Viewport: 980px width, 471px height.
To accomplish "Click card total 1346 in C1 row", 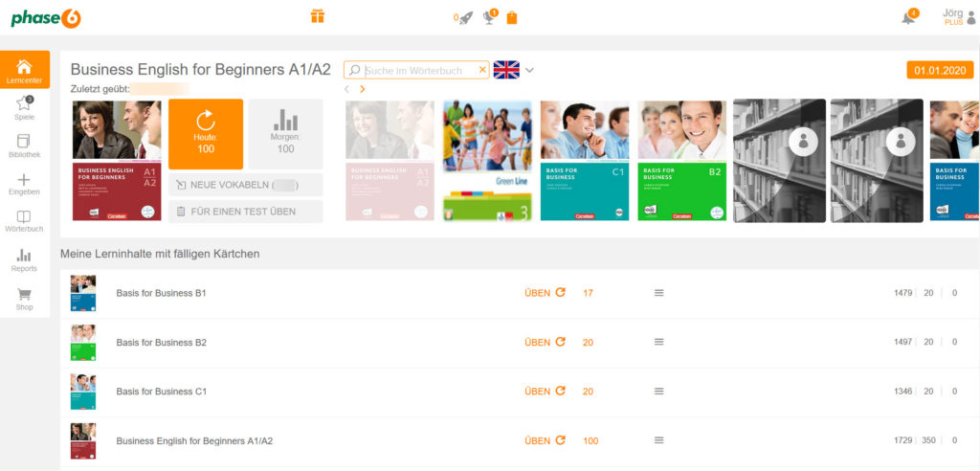I will (x=903, y=391).
